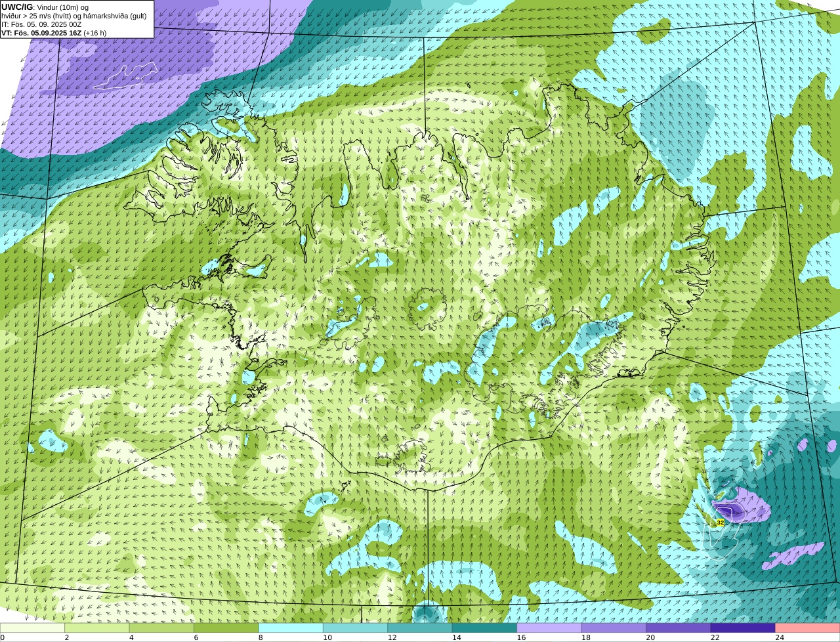Click the legend tick label 12

(x=392, y=637)
